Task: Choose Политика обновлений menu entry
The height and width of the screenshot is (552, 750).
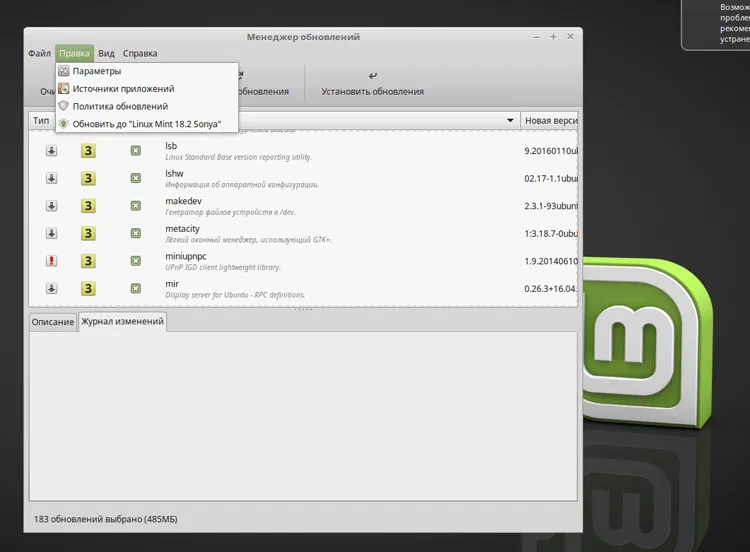Action: (147, 106)
